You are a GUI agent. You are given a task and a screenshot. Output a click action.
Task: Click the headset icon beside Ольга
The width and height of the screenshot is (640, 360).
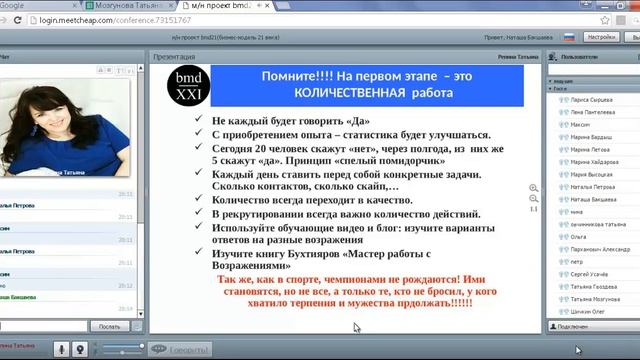coord(564,237)
